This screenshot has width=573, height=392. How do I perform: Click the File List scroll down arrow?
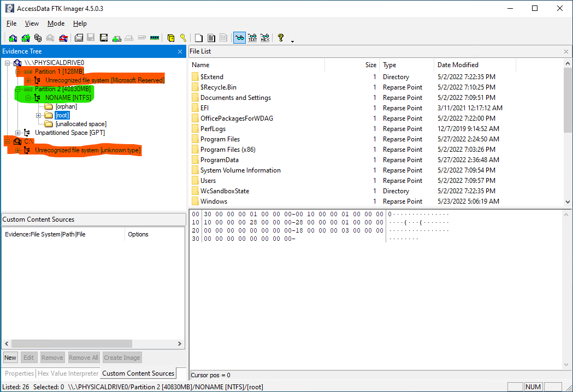point(568,201)
